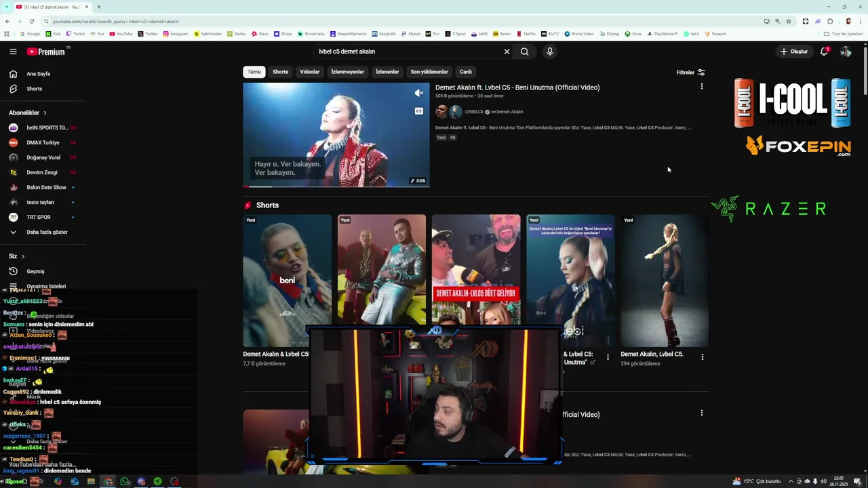Screen dimensions: 868x488
Task: Open the Beni Unutma video thumbnail
Action: tap(336, 135)
